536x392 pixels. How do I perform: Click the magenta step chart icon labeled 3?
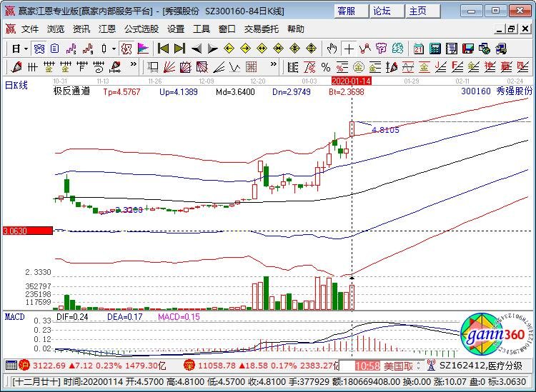click(71, 49)
